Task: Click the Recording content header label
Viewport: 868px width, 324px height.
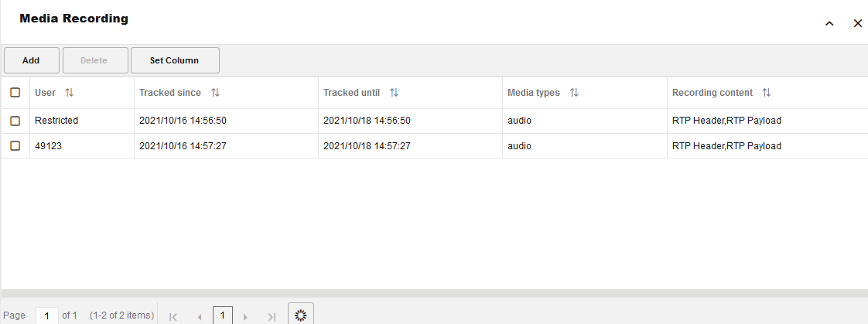Action: (x=713, y=93)
